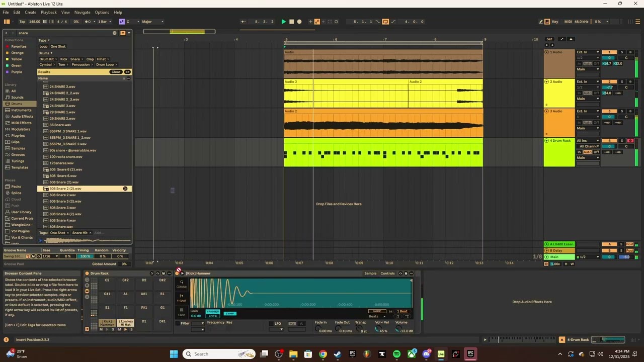Toggle the computer MIDI keyboard icon
The image size is (644, 362).
coord(547,22)
